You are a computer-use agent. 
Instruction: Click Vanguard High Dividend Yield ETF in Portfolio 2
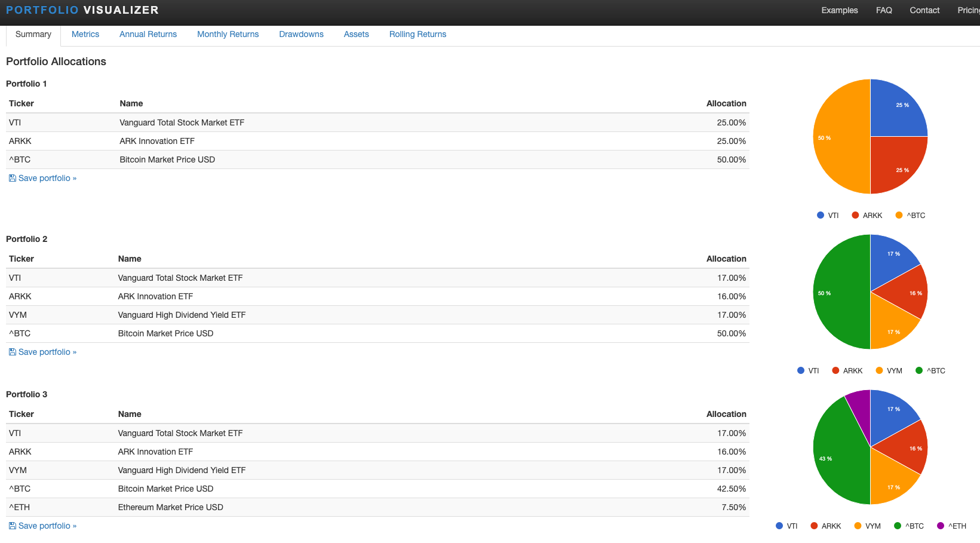click(x=182, y=315)
